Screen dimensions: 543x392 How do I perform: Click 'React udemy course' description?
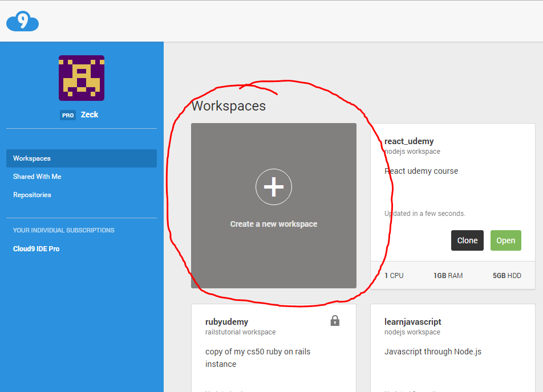(x=421, y=171)
